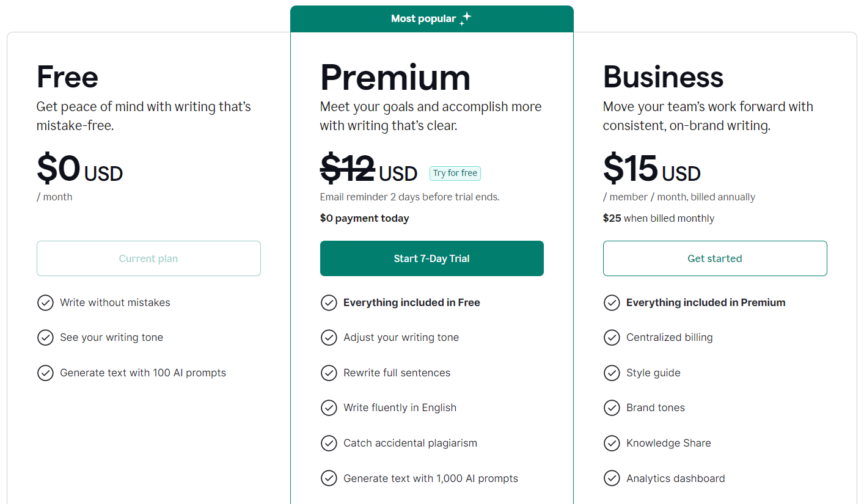
Task: Click checkmark beside Generate text with 100 AI prompts
Action: click(45, 373)
